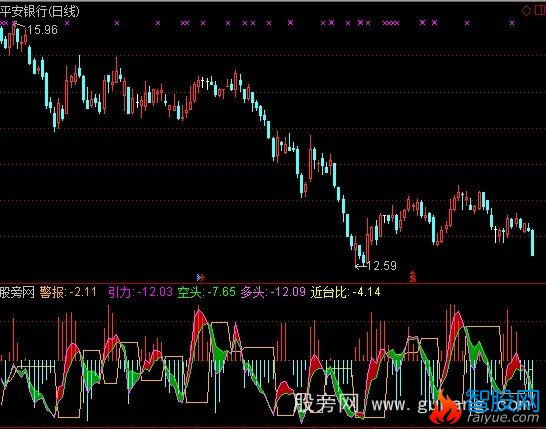Screen dimensions: 546x429
Task: Click the blue-red double arrow marker
Action: (x=201, y=278)
